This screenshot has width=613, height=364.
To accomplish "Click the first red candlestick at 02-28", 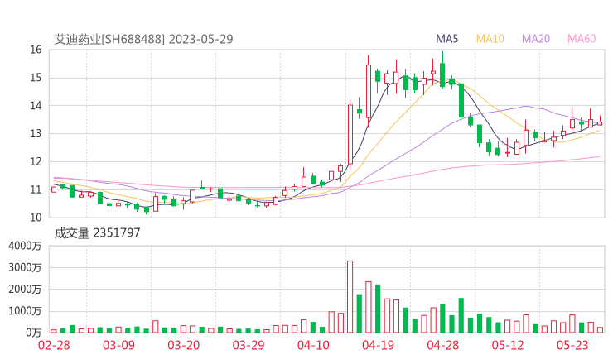I will [x=54, y=189].
